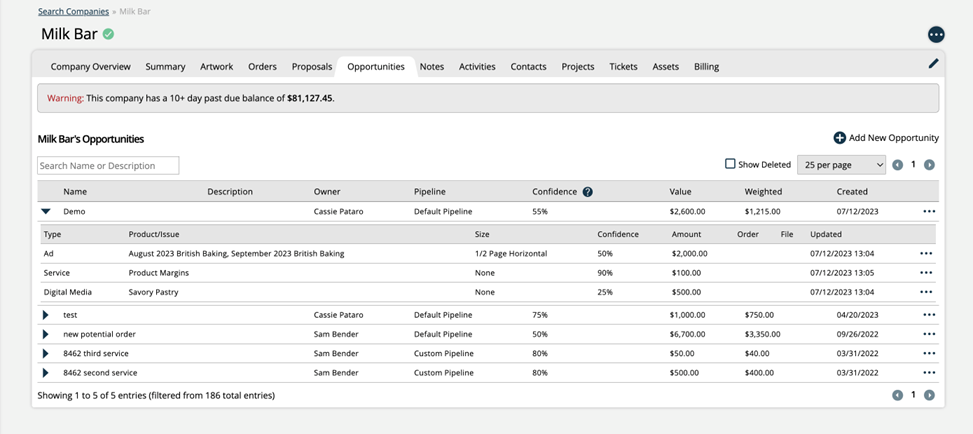Expand the 8462 third service row

pyautogui.click(x=45, y=353)
